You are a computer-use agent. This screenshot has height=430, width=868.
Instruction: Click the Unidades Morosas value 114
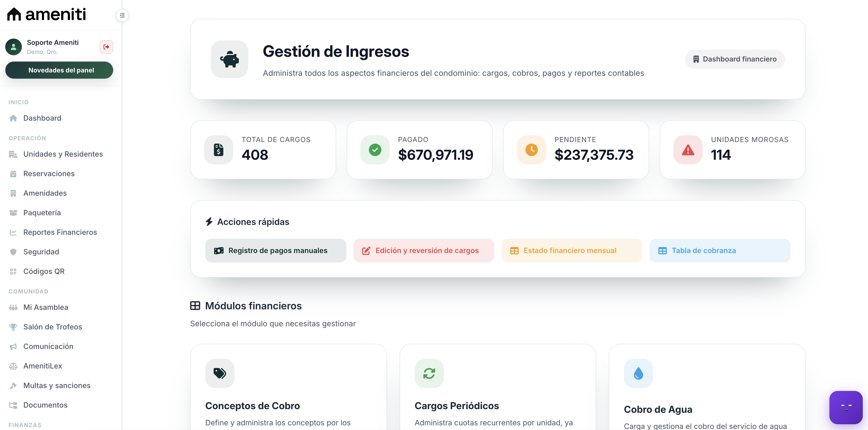721,155
